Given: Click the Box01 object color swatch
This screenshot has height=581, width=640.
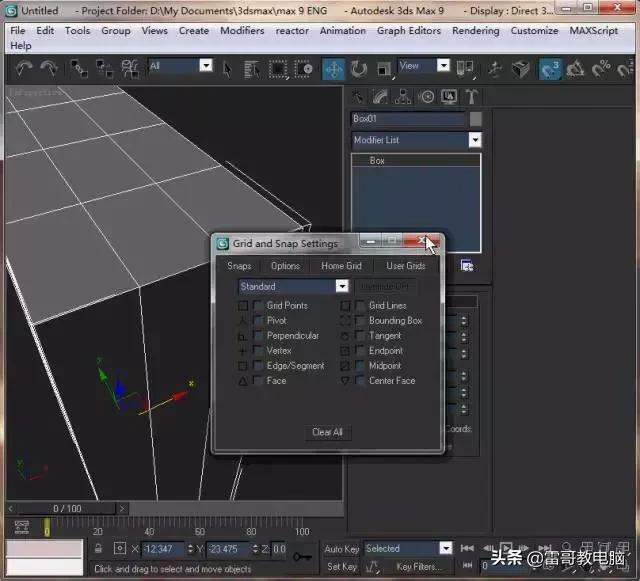Looking at the screenshot, I should click(x=476, y=119).
